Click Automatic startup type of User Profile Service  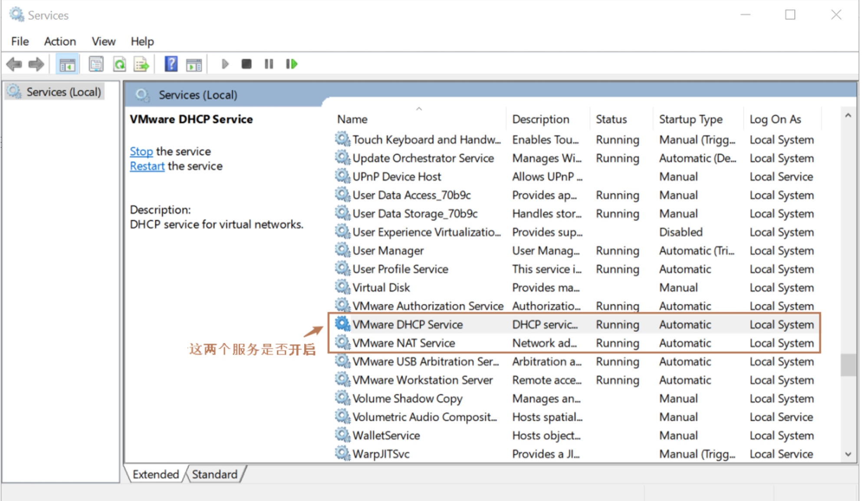685,269
